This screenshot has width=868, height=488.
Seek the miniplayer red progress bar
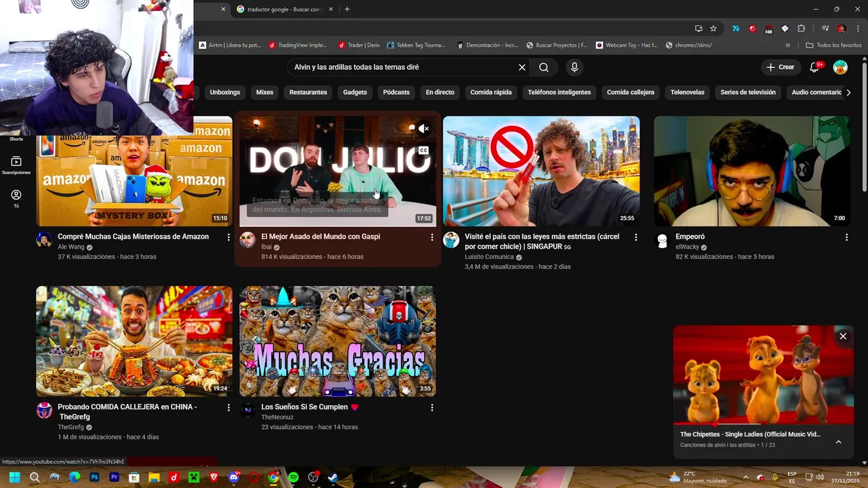point(764,424)
